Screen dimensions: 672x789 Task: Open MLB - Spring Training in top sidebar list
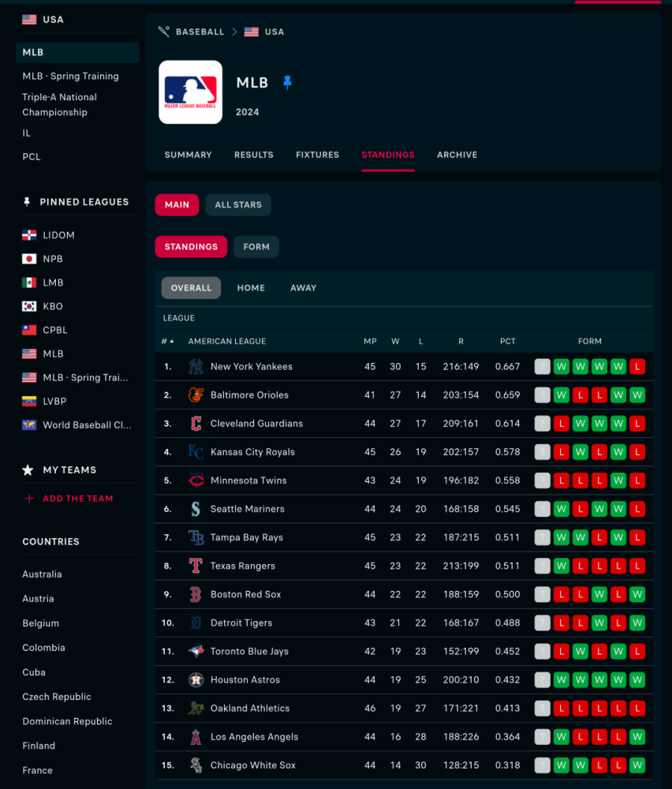tap(70, 76)
